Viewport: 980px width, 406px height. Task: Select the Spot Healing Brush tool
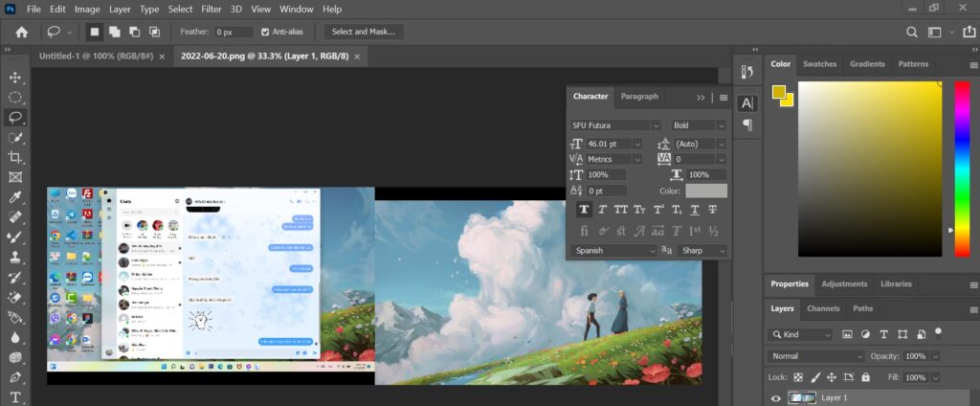pos(15,217)
